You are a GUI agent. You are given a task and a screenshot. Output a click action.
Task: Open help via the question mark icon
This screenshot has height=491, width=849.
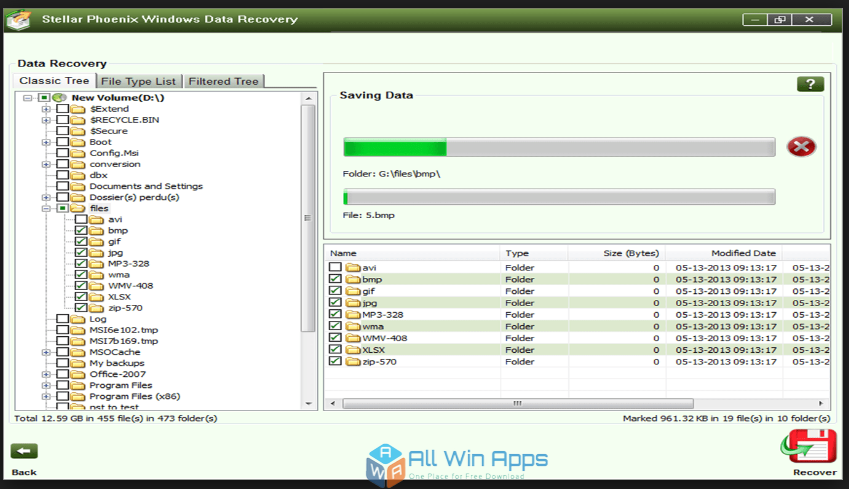click(x=811, y=84)
